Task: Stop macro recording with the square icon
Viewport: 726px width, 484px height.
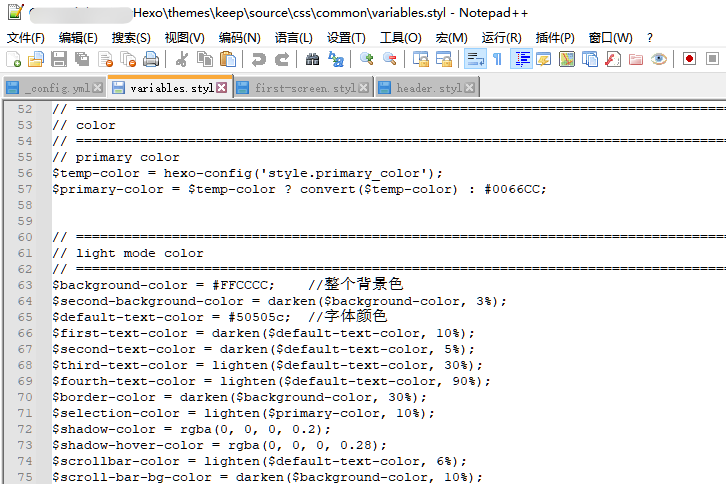Action: (x=713, y=59)
